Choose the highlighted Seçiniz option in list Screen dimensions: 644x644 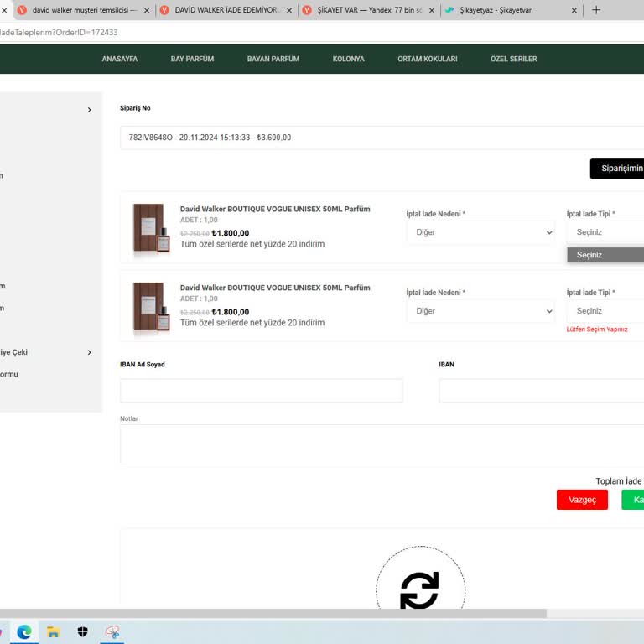605,255
